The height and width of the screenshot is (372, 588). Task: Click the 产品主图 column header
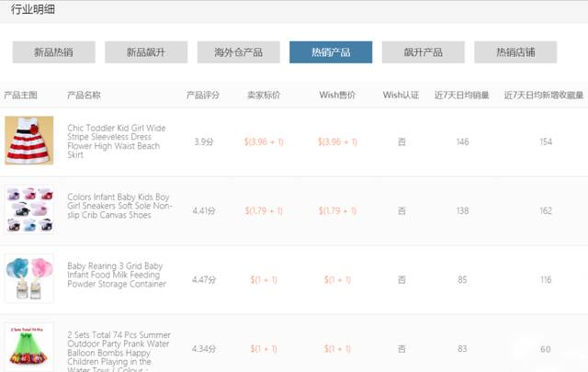click(x=20, y=96)
